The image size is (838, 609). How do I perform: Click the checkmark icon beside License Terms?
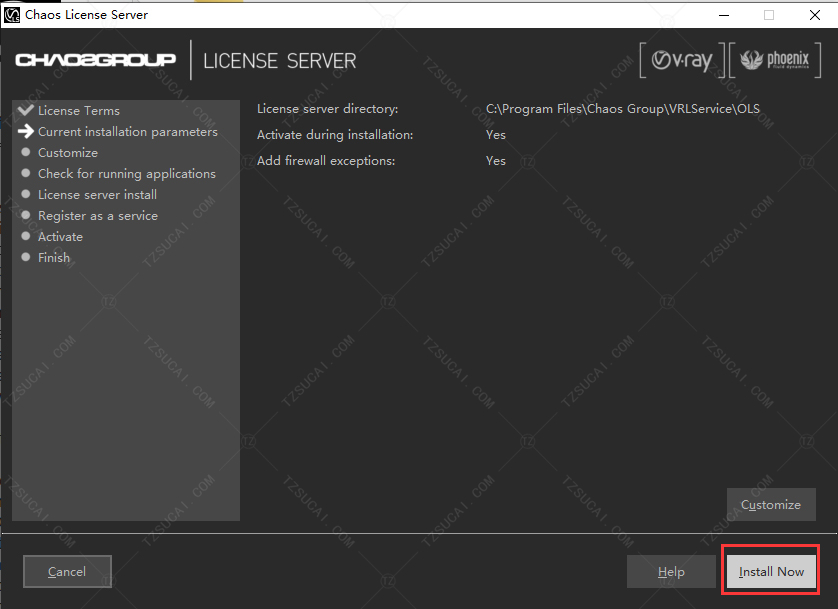pyautogui.click(x=26, y=110)
